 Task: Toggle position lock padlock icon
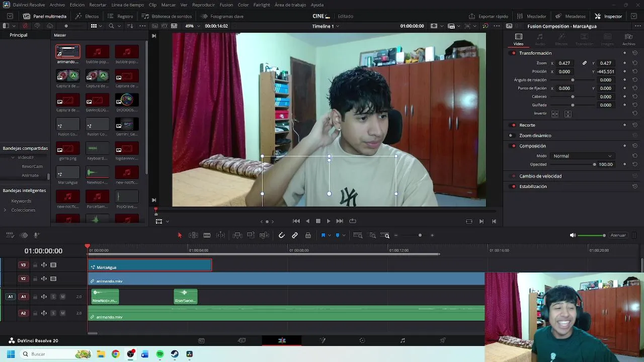[308, 235]
